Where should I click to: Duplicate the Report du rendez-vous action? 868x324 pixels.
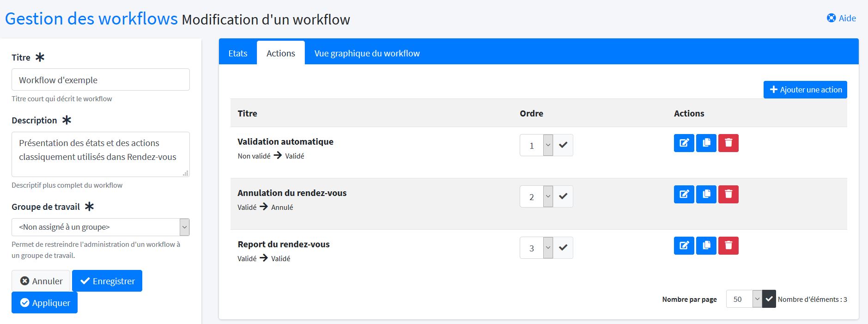click(706, 246)
